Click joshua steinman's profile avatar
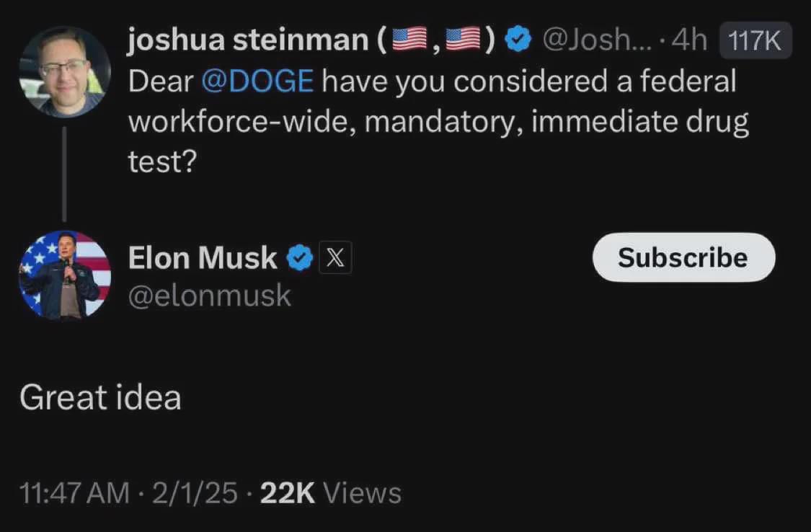Screen dimensions: 811x532 (65, 72)
